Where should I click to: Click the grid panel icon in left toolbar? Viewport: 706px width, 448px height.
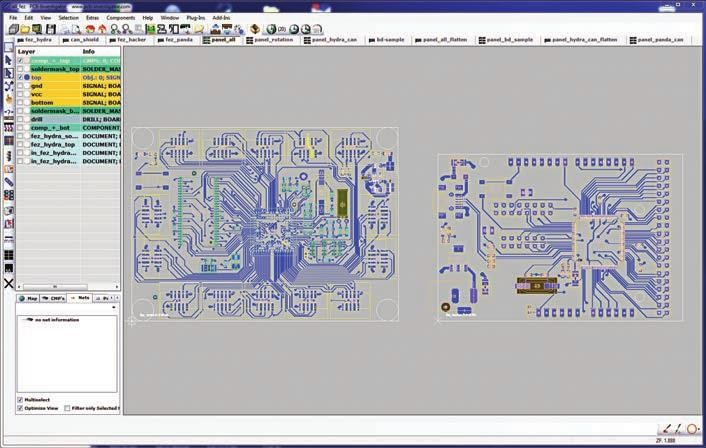point(9,255)
